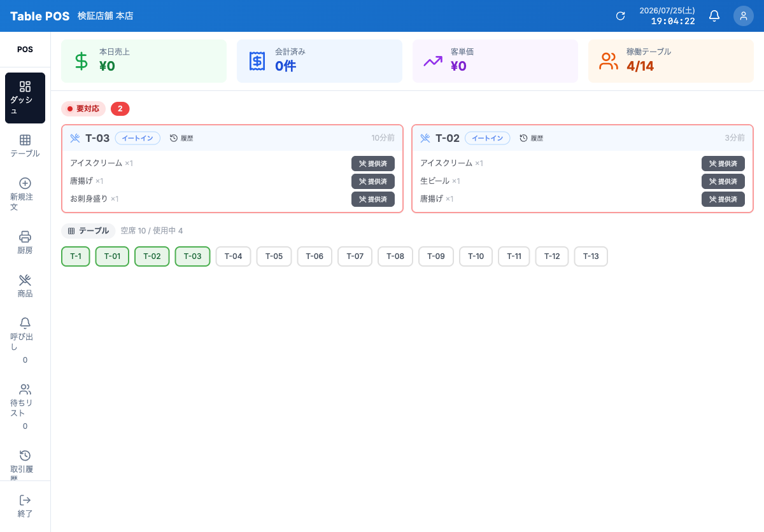Select empty table T-07
Viewport: 764px width, 532px height.
pyautogui.click(x=355, y=256)
